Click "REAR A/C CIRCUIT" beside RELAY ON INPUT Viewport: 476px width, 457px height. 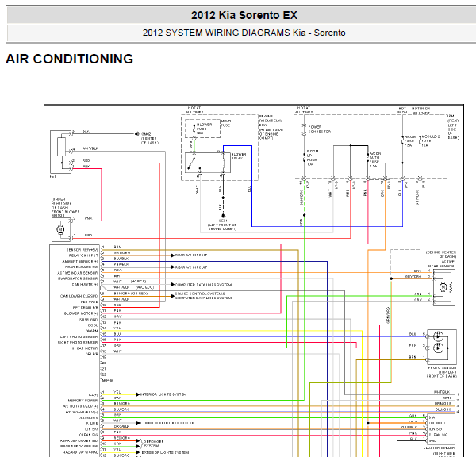191,255
